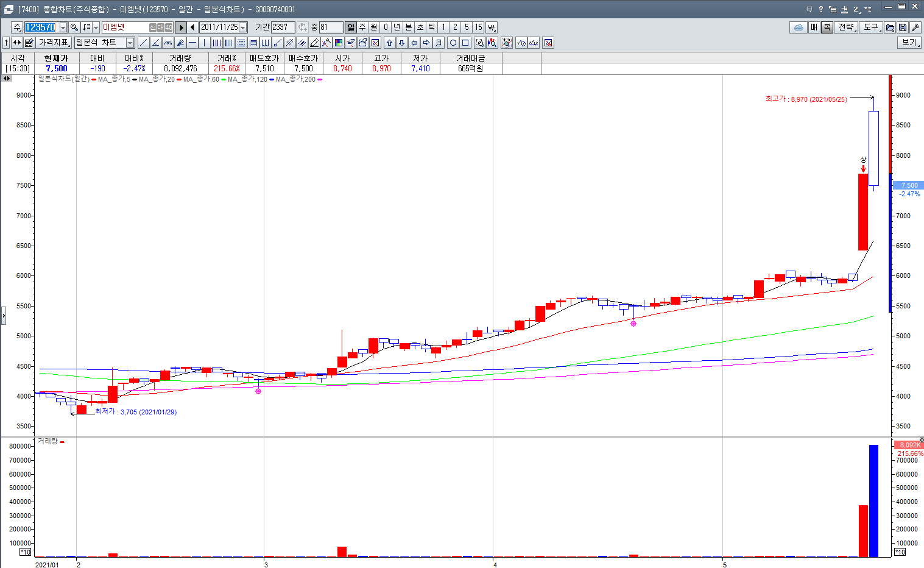Switch to monthly (월) period
This screenshot has height=568, width=924.
pos(374,27)
